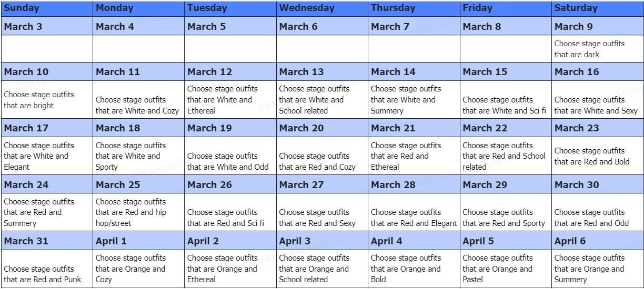644x289 pixels.
Task: Open the 'Red and hip hop/street' entry
Action: (x=139, y=212)
